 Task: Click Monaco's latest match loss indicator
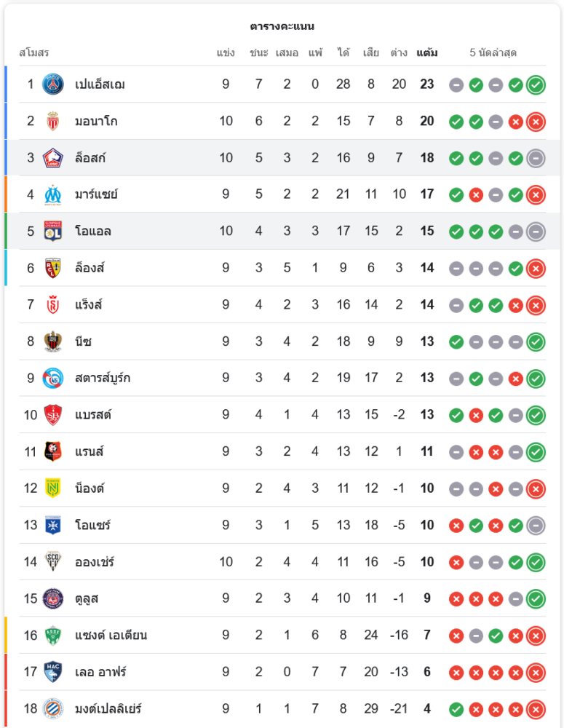(536, 122)
